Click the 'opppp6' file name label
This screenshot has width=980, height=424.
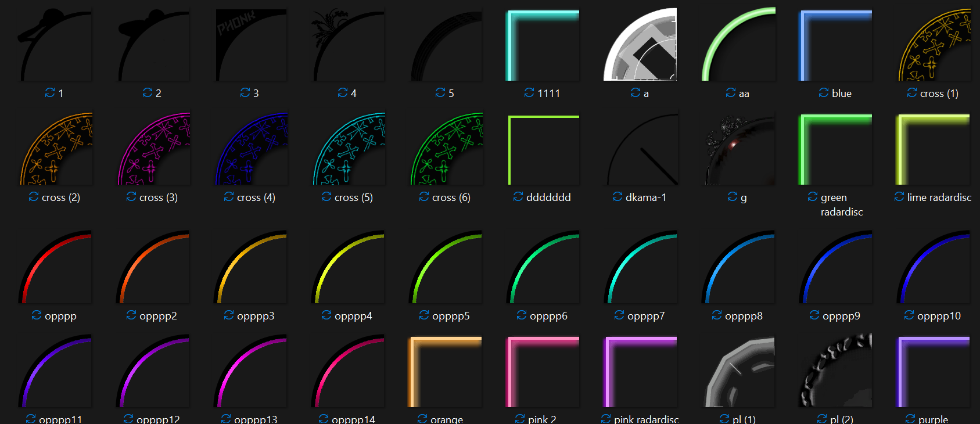pyautogui.click(x=548, y=316)
